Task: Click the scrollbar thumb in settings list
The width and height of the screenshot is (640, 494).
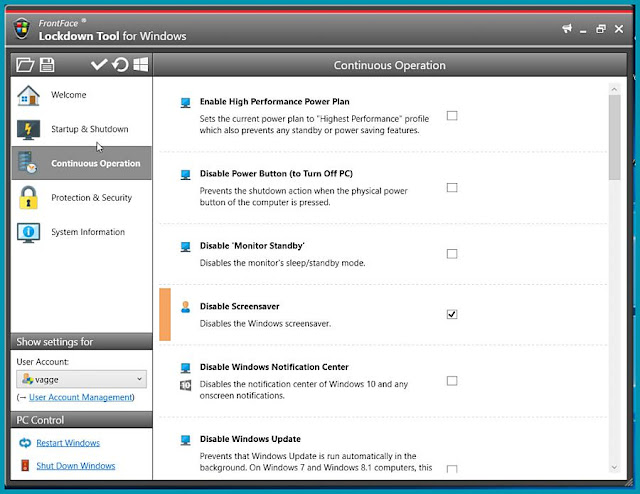Action: coord(614,137)
